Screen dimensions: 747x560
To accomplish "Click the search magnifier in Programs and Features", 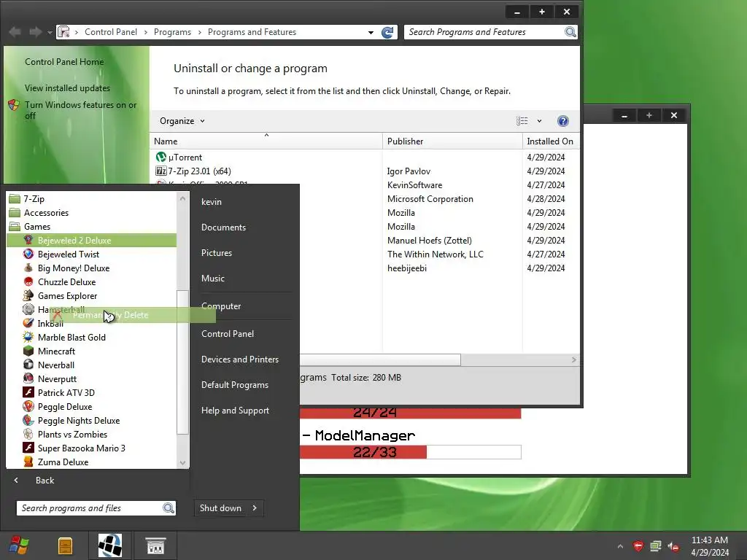I will click(x=570, y=32).
